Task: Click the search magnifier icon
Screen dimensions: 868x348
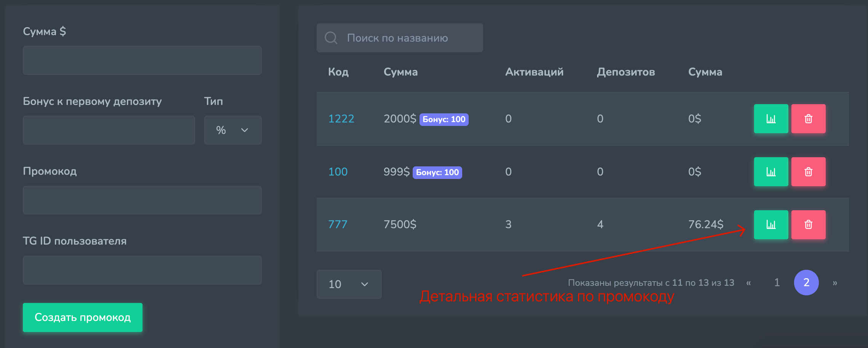Action: point(331,38)
